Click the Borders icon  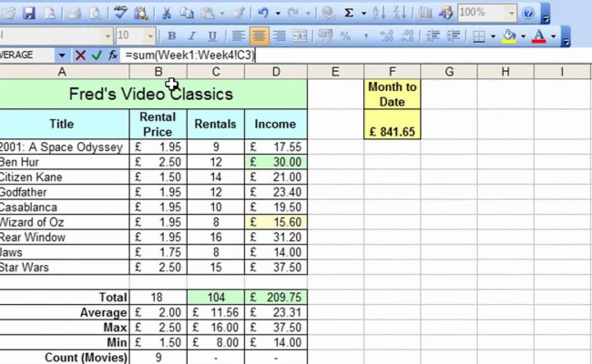[x=479, y=35]
